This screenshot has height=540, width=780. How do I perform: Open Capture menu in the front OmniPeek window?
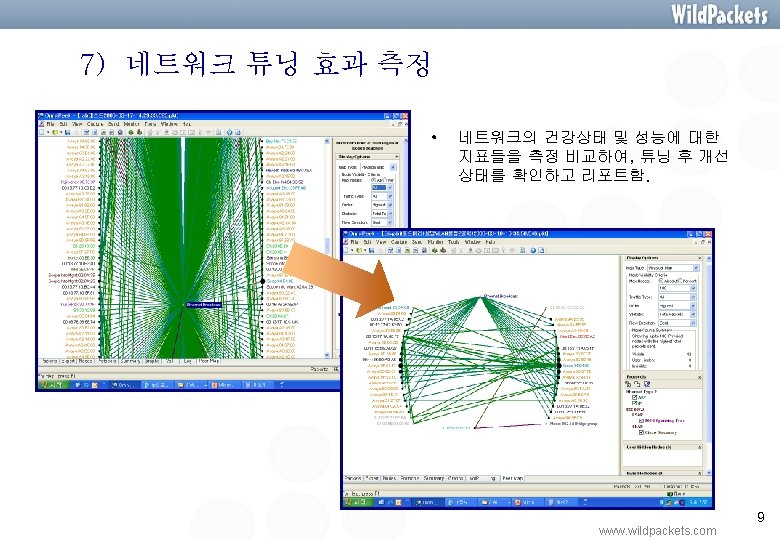[x=399, y=242]
